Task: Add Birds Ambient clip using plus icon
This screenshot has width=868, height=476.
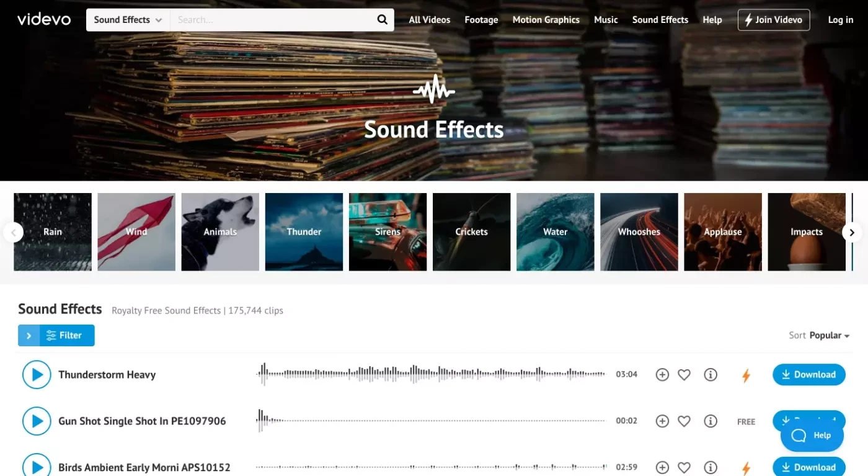Action: 662,468
